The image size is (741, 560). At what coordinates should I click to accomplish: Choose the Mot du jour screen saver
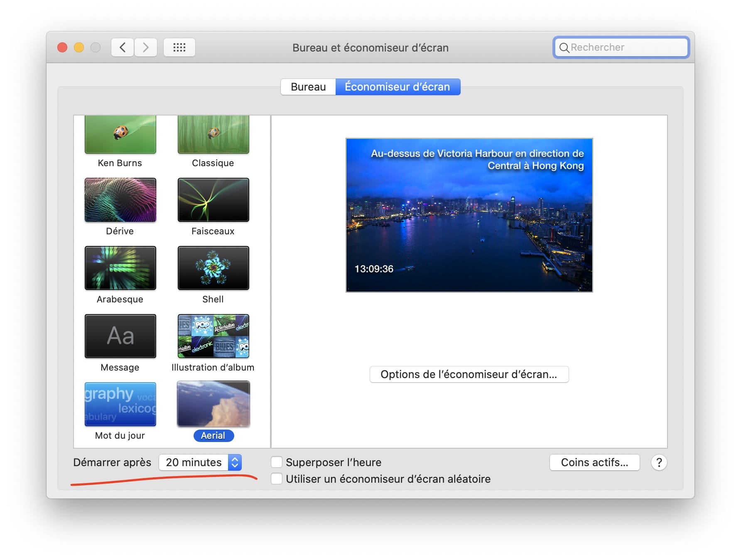[120, 404]
